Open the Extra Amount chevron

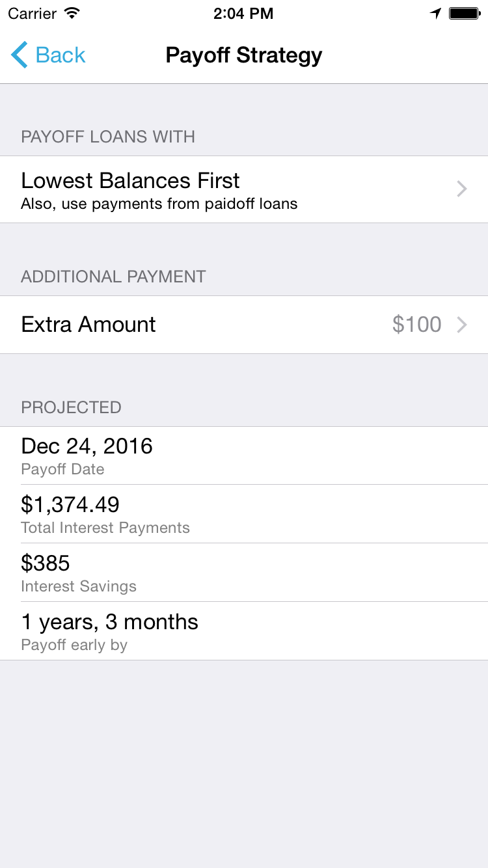tap(462, 325)
